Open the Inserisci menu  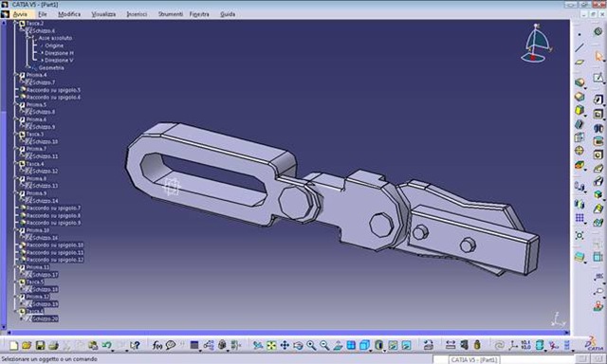pyautogui.click(x=137, y=14)
